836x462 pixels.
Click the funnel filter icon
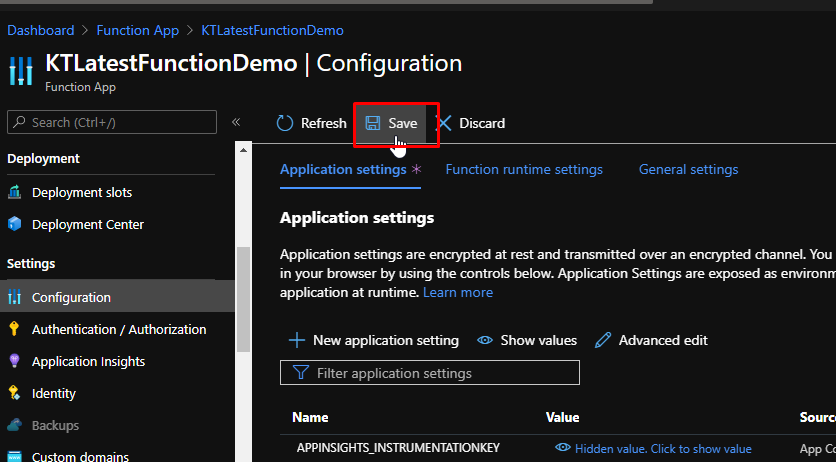pos(301,372)
